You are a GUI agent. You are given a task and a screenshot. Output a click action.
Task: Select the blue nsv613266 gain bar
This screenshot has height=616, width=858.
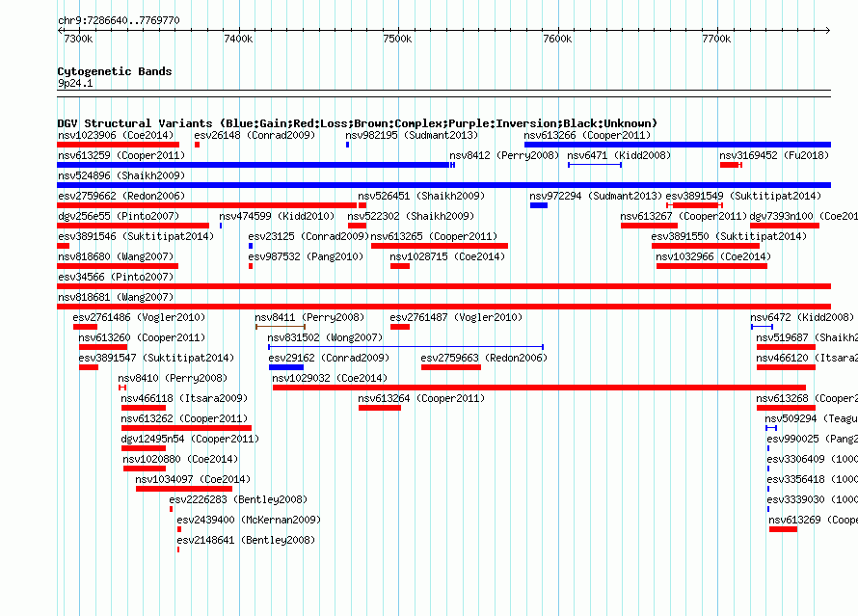pyautogui.click(x=678, y=145)
